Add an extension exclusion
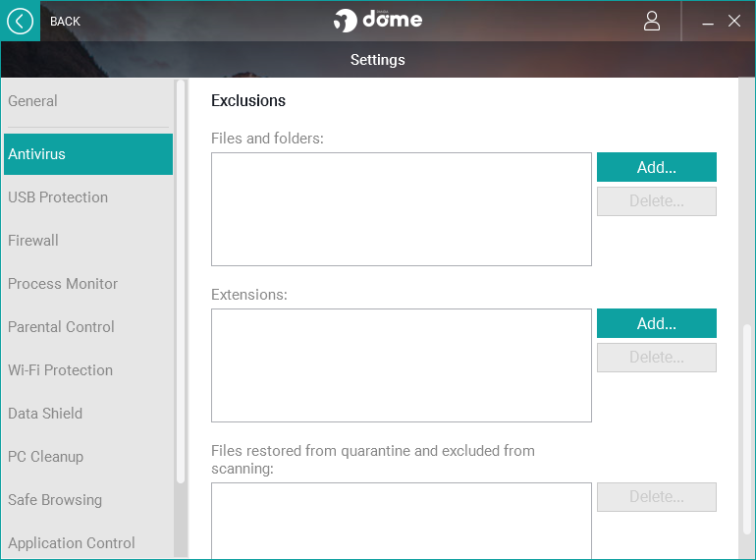This screenshot has width=756, height=560. tap(656, 323)
